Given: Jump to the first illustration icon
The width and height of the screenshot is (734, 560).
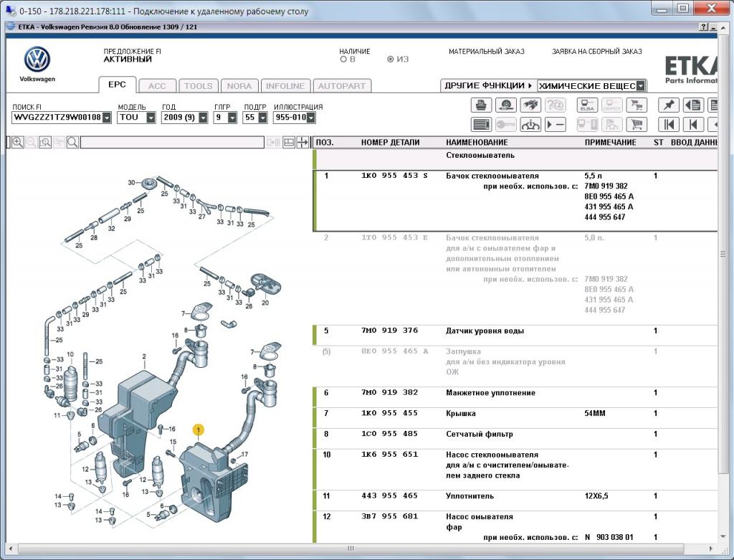Looking at the screenshot, I should 669,125.
